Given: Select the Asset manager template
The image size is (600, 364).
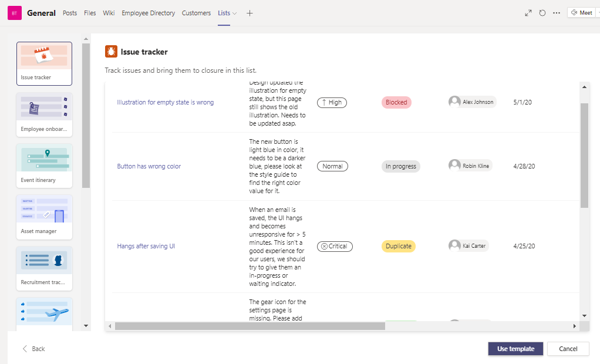Looking at the screenshot, I should pos(45,217).
